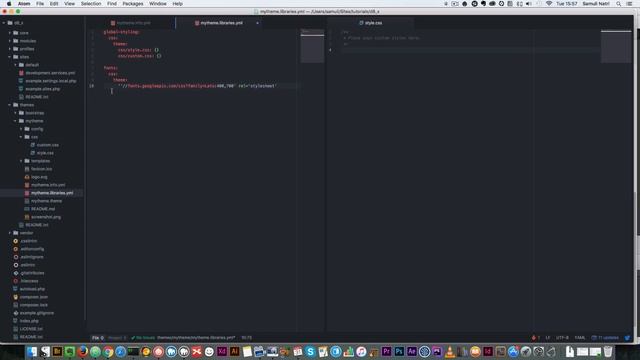Open the Help menu
640x360 pixels.
pos(177,4)
